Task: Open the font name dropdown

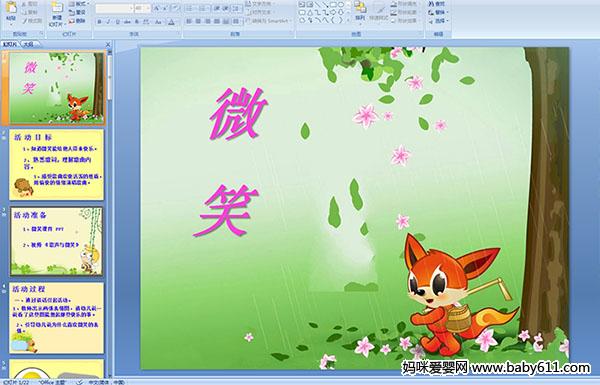Action: point(131,8)
